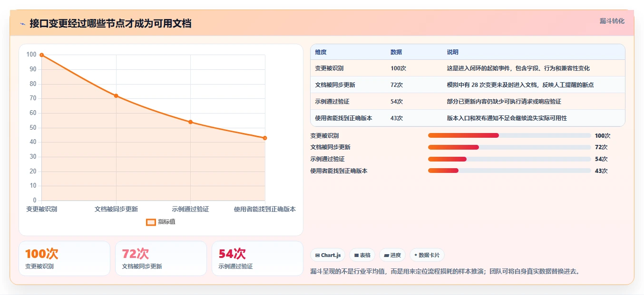Click the x-axis label 示例通过验证
Viewport: 644px width, 295px height.
[191, 209]
